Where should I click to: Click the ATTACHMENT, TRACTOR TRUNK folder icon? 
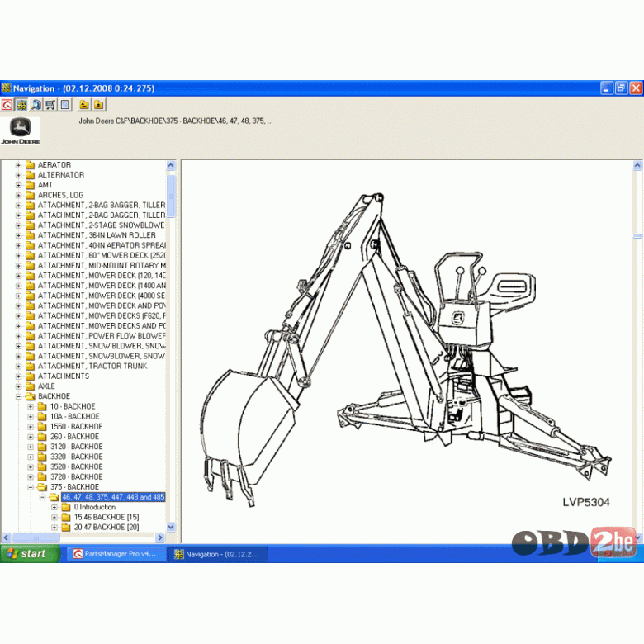click(30, 367)
